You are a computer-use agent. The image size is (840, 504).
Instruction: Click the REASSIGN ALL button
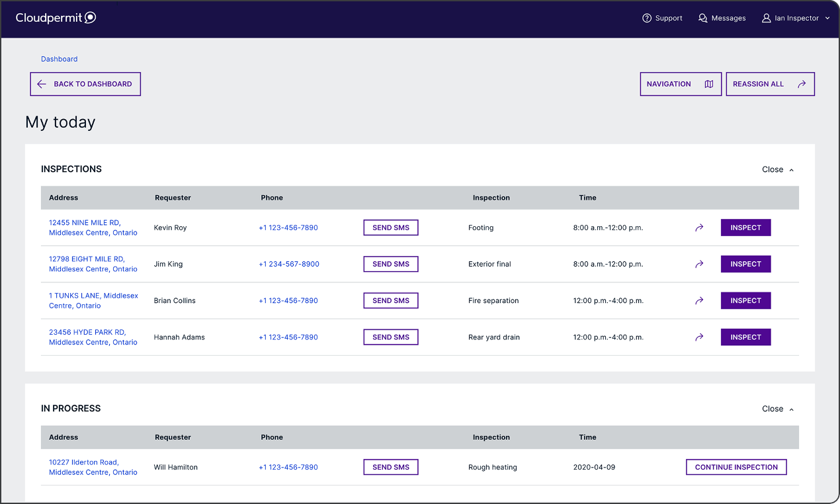tap(770, 84)
